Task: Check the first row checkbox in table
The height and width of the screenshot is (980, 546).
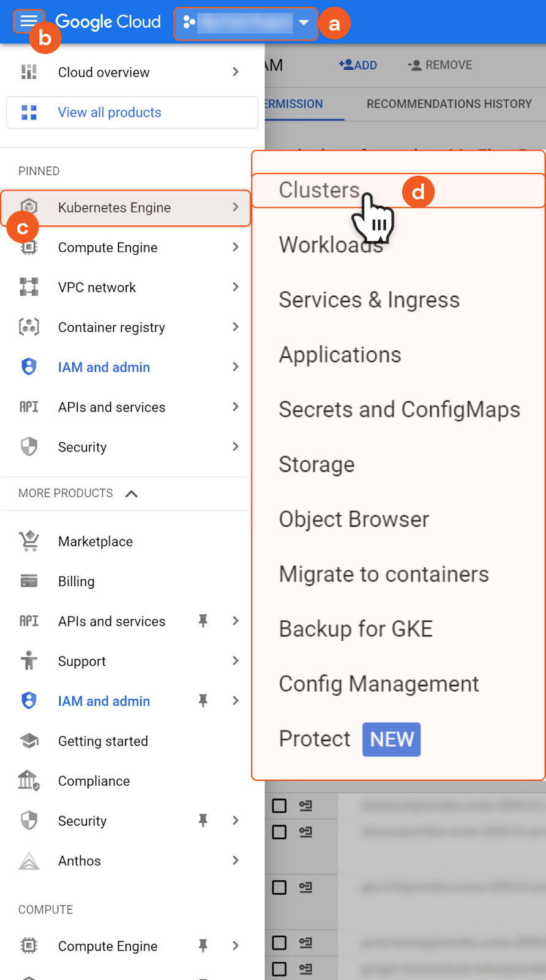Action: (279, 805)
